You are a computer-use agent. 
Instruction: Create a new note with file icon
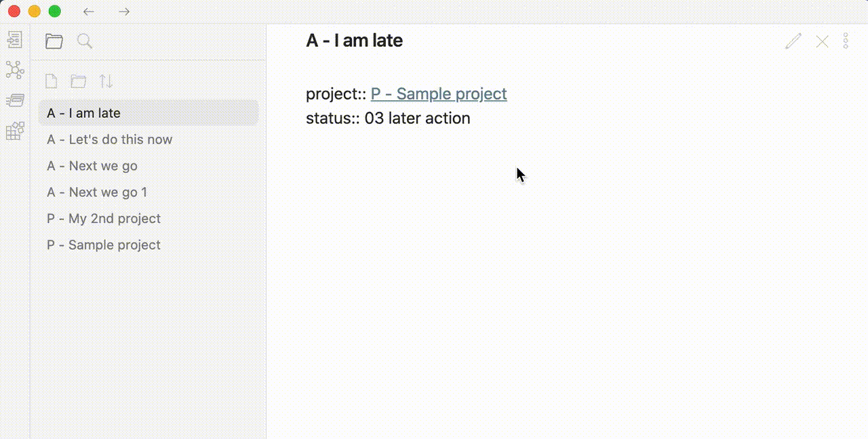(51, 81)
